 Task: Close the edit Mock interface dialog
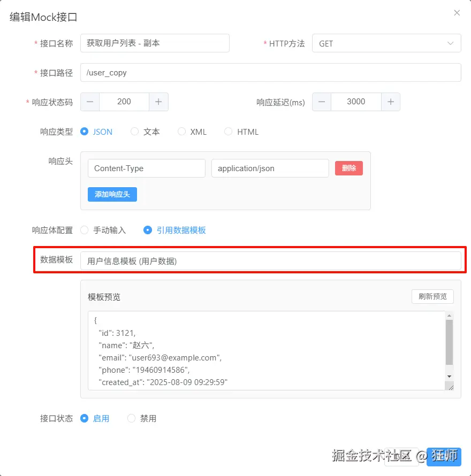(457, 13)
